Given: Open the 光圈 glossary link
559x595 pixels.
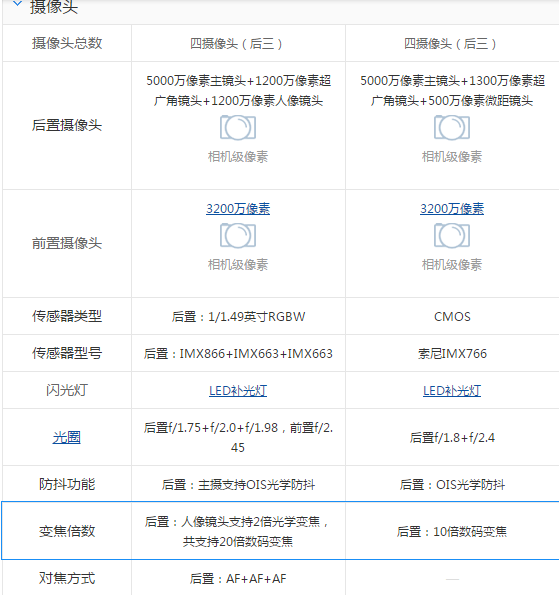Looking at the screenshot, I should (67, 438).
